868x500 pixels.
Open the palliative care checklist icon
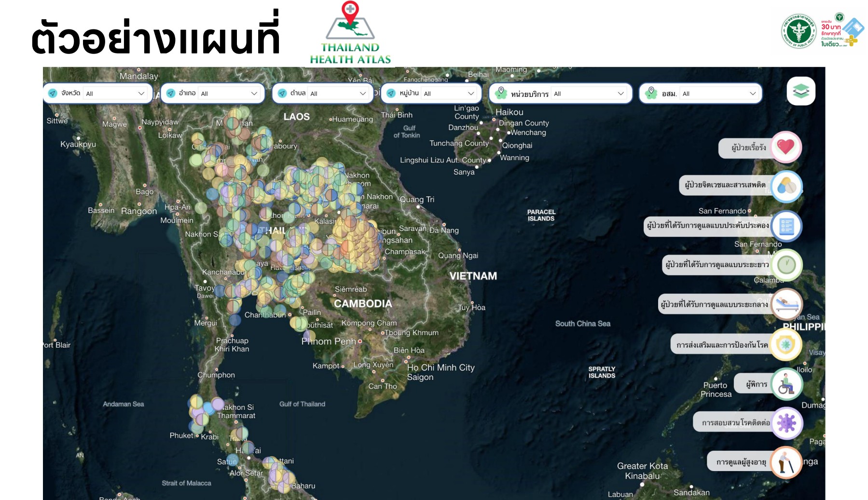[x=786, y=226]
